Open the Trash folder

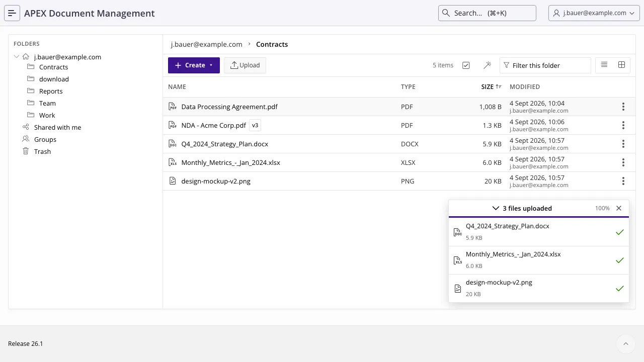click(42, 151)
